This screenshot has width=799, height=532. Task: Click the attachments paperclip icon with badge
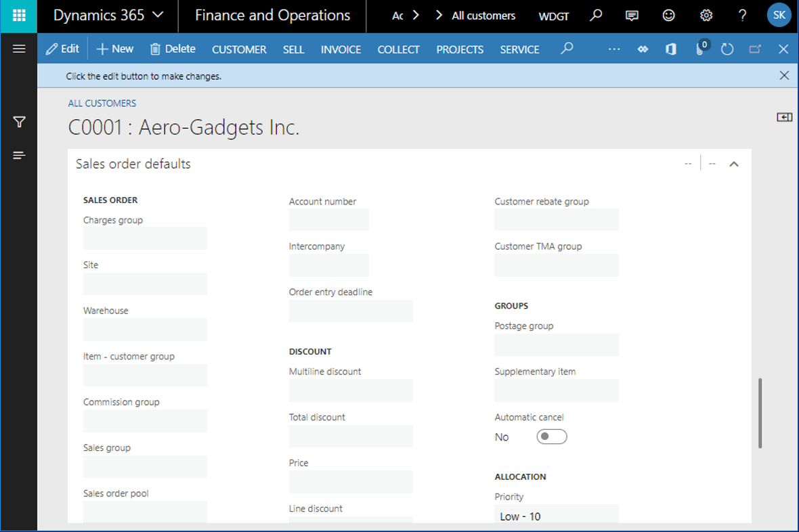tap(701, 49)
